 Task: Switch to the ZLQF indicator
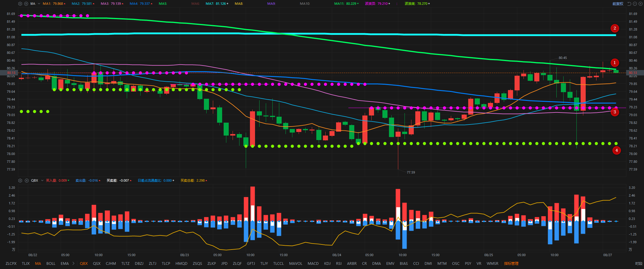pyautogui.click(x=237, y=263)
